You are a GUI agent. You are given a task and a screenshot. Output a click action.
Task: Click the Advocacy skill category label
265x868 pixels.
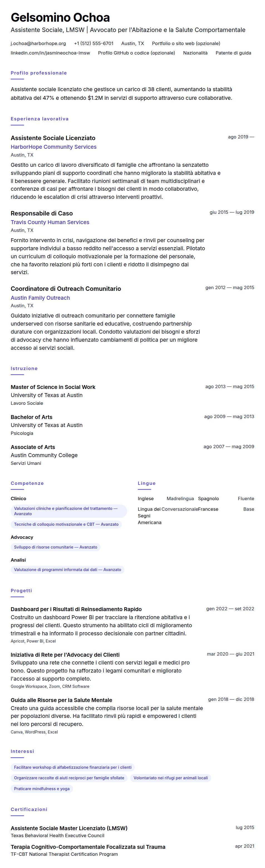tap(22, 537)
